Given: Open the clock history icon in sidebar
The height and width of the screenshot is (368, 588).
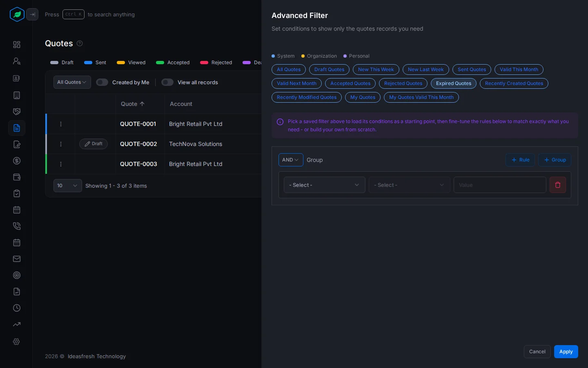Looking at the screenshot, I should click(x=17, y=308).
